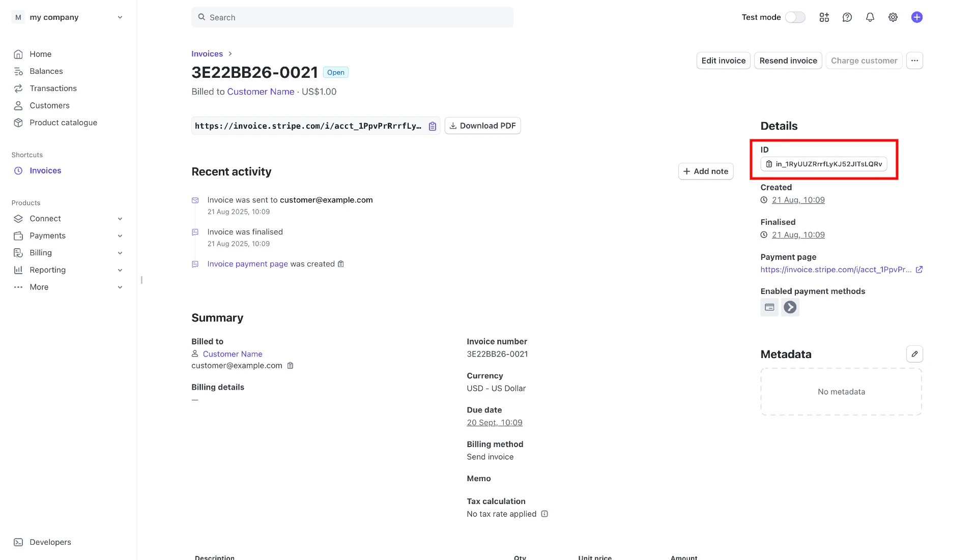Screen dimensions: 977x560
Task: Click the notifications bell icon
Action: point(870,17)
